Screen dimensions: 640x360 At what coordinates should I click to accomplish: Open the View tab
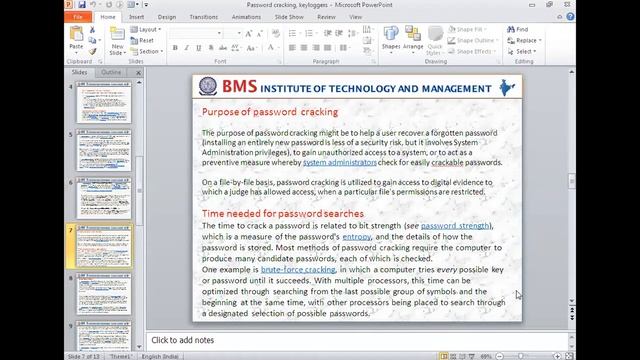[x=355, y=17]
